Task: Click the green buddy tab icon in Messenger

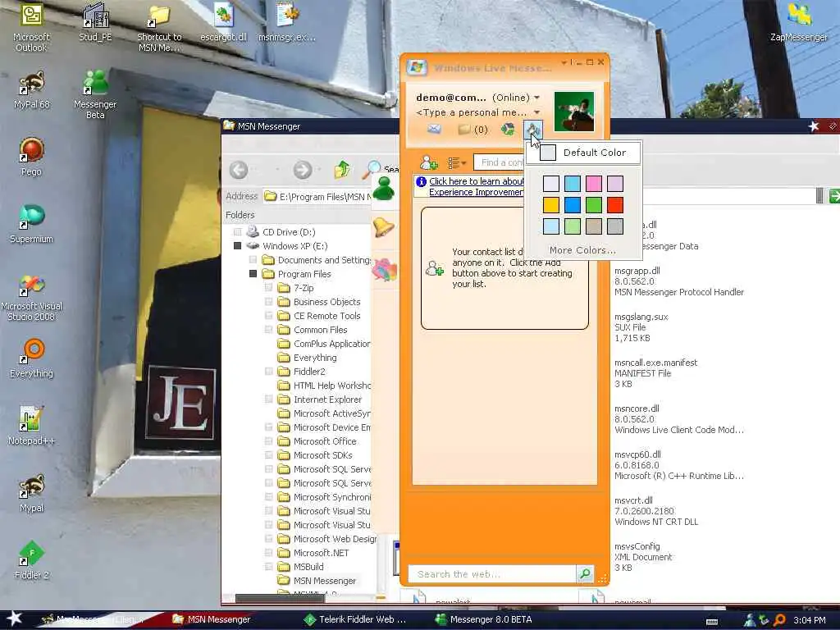Action: pyautogui.click(x=384, y=188)
